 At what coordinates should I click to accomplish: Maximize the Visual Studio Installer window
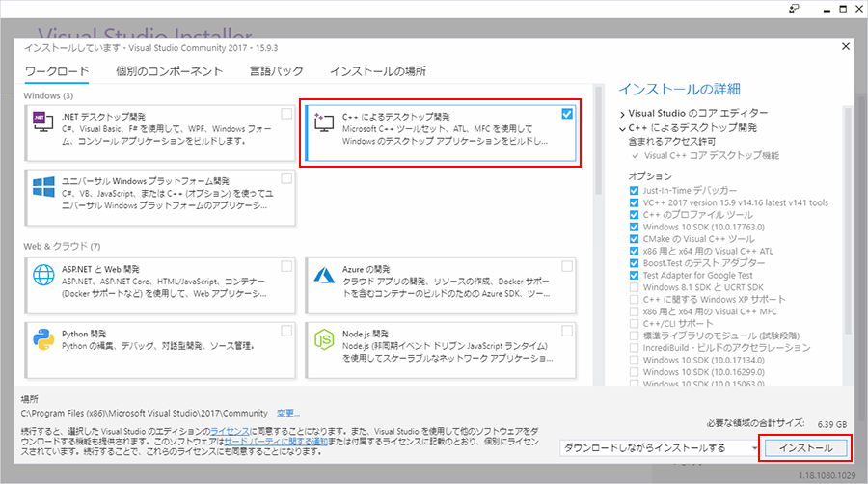click(x=843, y=9)
